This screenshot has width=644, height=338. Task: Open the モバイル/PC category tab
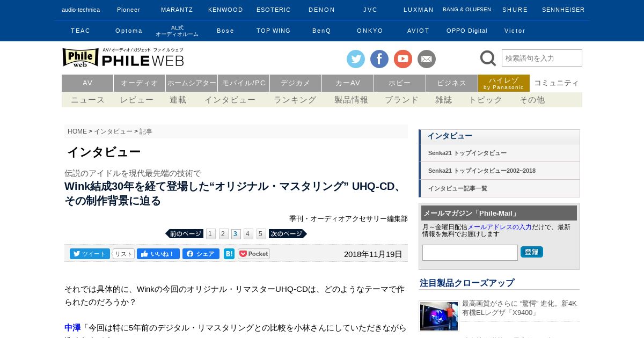244,83
